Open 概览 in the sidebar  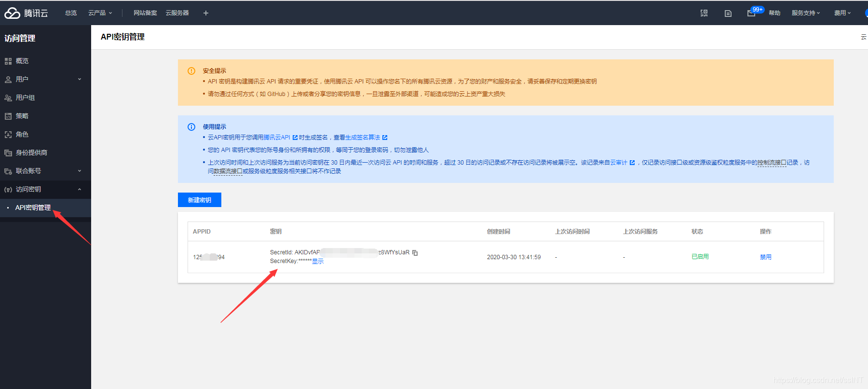pos(45,61)
